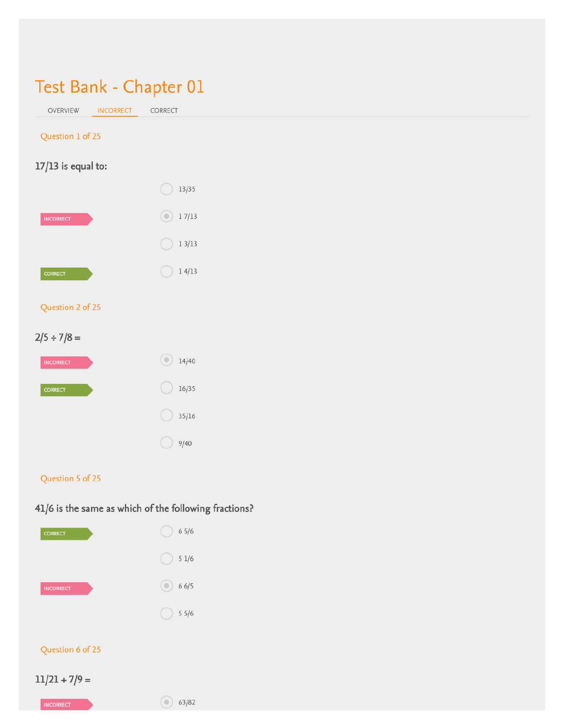Select the 1 4/13 radio option
The image size is (563, 728).
(x=167, y=271)
